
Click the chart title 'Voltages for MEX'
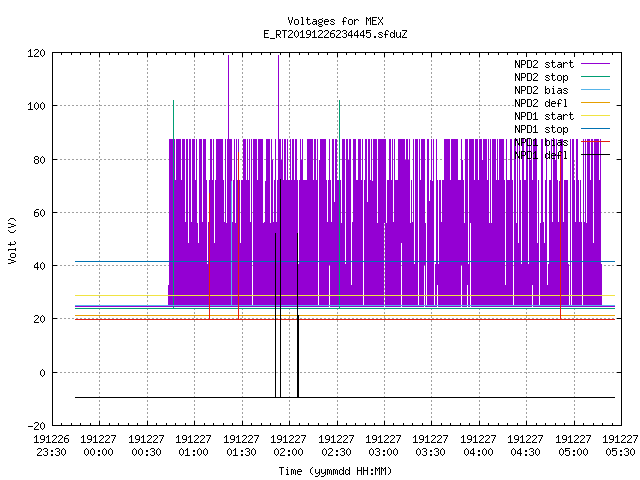pyautogui.click(x=335, y=21)
